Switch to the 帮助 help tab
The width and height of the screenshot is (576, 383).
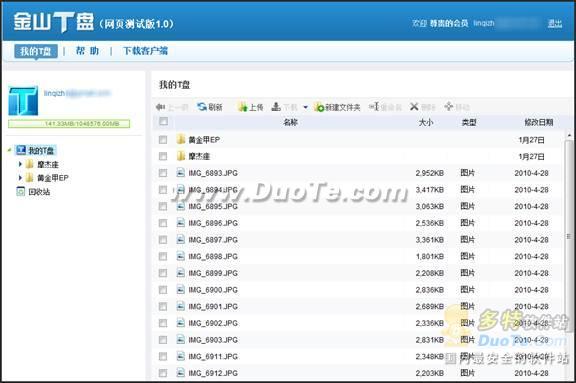[x=87, y=51]
